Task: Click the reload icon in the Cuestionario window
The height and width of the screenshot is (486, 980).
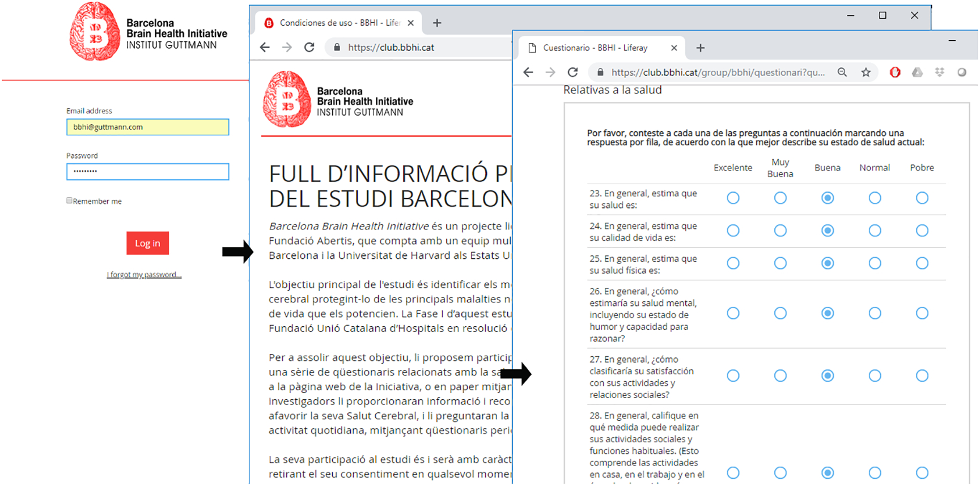Action: 572,73
